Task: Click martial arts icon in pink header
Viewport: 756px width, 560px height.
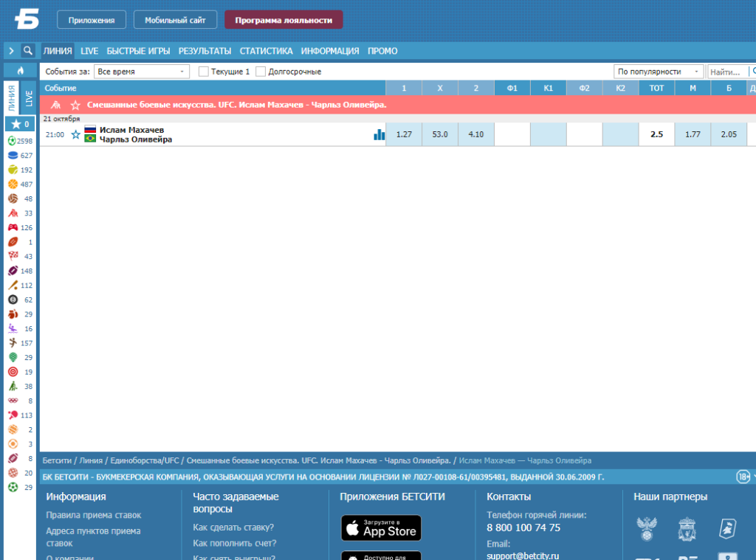Action: tap(56, 105)
